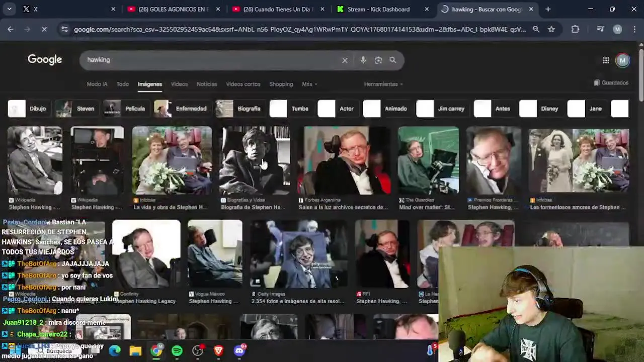The width and height of the screenshot is (644, 362).
Task: Filter images by Jane chip
Action: click(586, 109)
